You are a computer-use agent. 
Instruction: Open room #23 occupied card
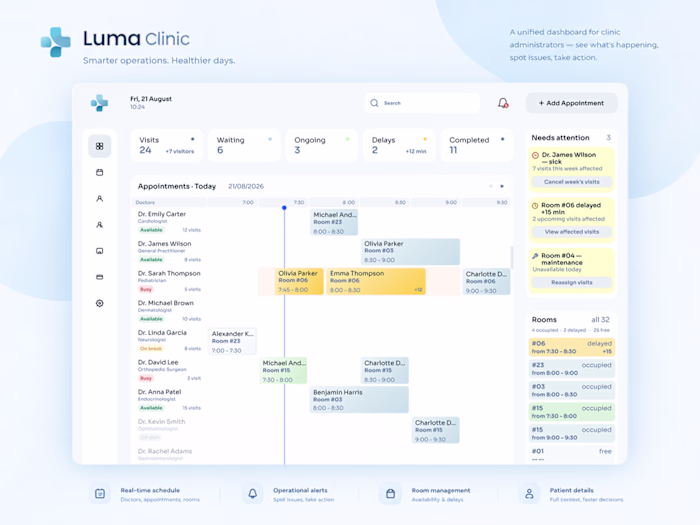tap(572, 369)
